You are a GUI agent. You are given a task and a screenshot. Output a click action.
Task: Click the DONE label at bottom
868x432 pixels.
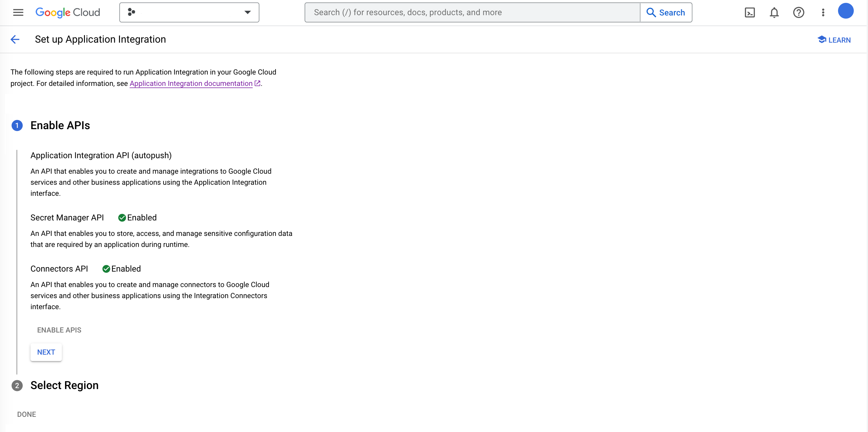27,414
